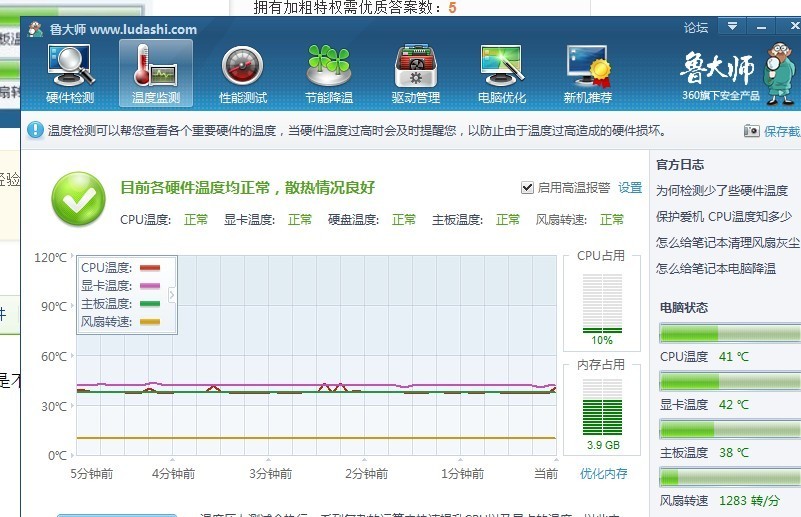Image resolution: width=801 pixels, height=517 pixels.
Task: Open the 硬件检测 hardware check icon
Action: (x=70, y=74)
